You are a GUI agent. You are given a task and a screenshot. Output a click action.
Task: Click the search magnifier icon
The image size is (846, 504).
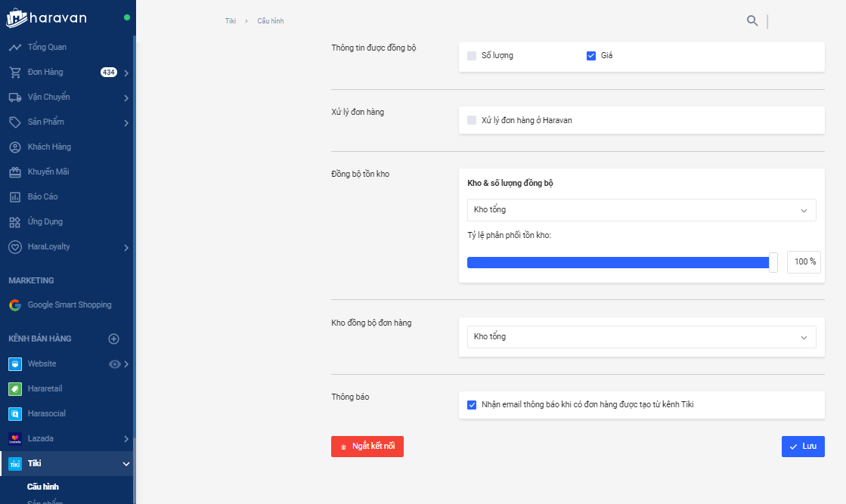click(752, 21)
